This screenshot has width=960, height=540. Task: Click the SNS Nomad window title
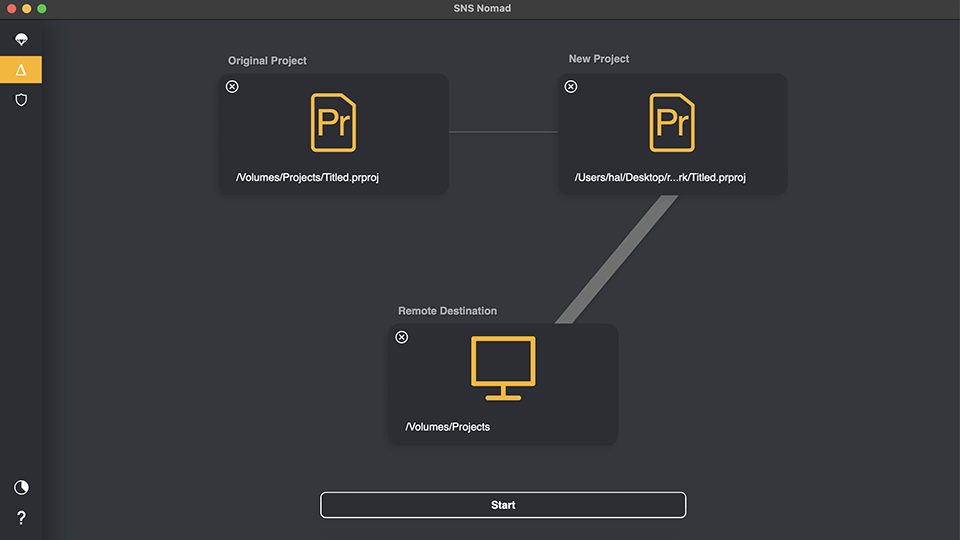pos(482,9)
